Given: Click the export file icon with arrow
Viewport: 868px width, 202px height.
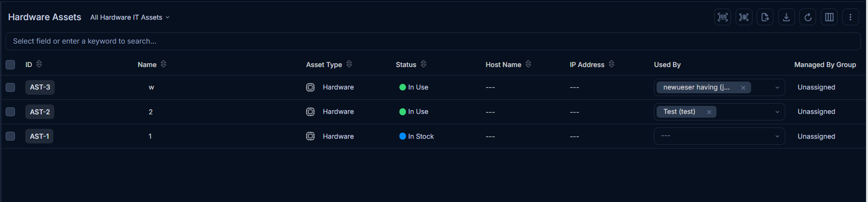Looking at the screenshot, I should [765, 17].
